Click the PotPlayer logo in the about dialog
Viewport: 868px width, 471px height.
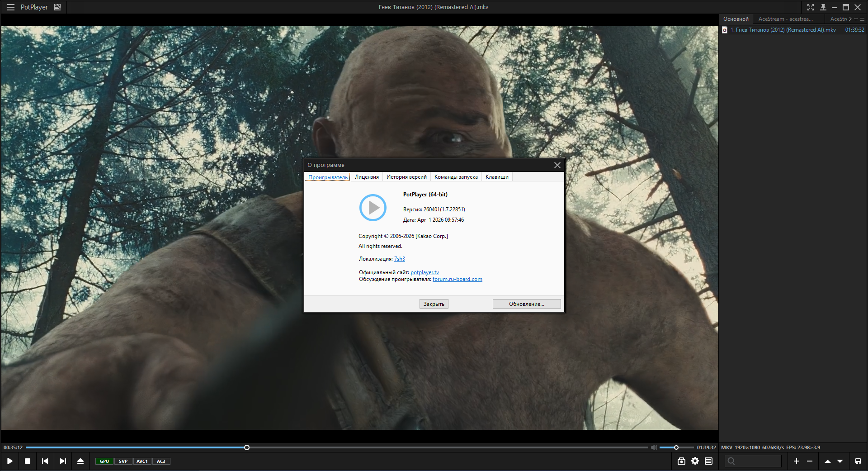point(373,208)
